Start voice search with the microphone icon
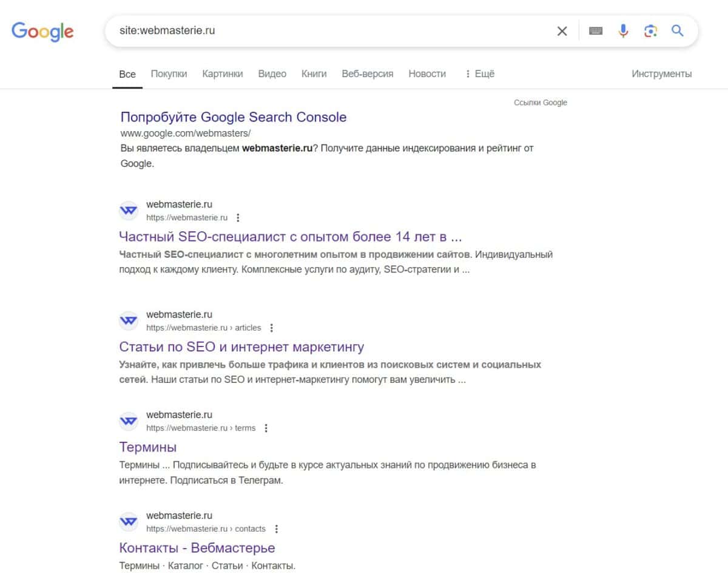728x585 pixels. [623, 31]
